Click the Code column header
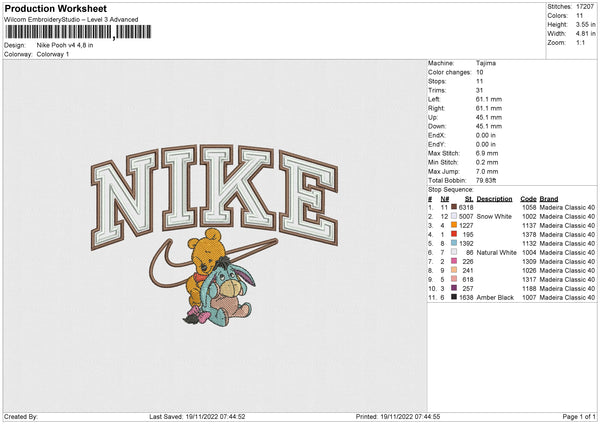 pos(528,199)
